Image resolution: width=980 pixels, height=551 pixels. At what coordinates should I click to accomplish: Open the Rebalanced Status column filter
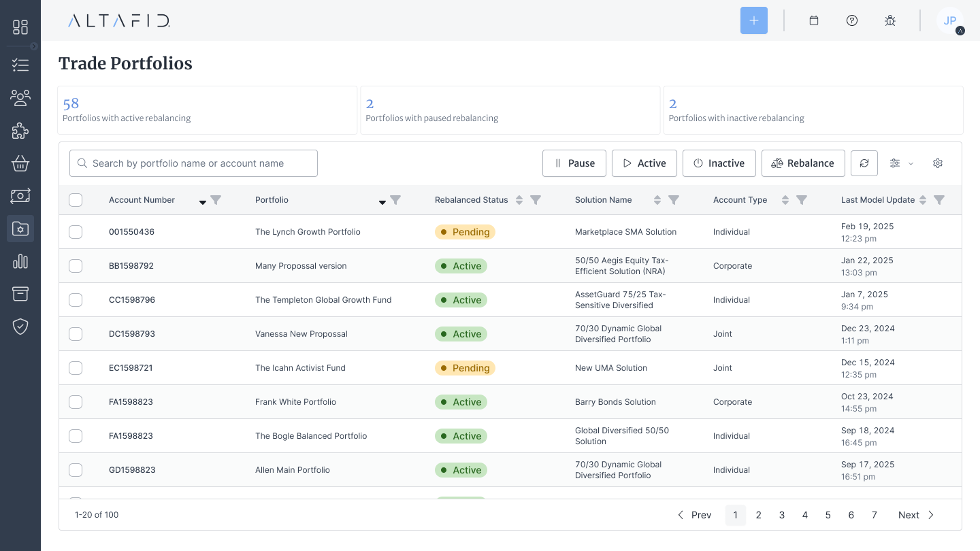536,200
